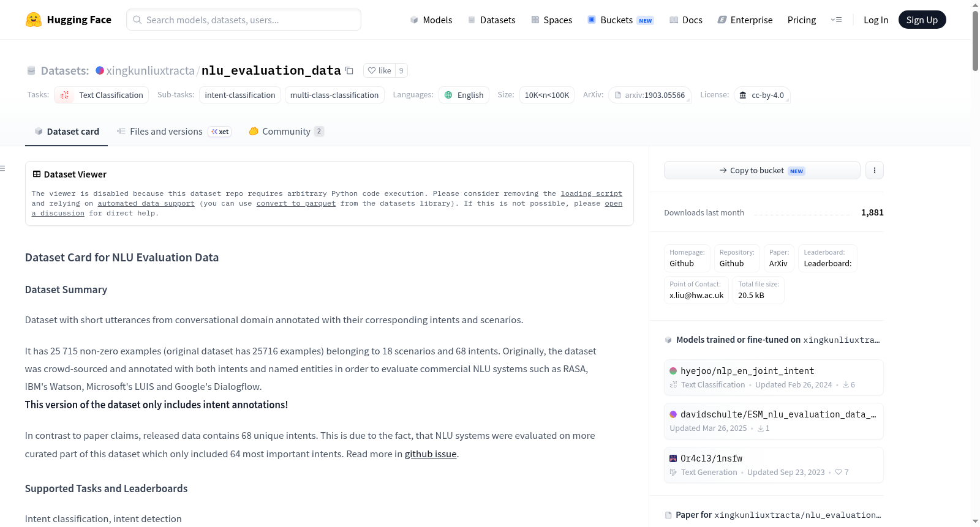Click the 0r4cl3 model avatar icon
The height and width of the screenshot is (527, 980).
673,458
